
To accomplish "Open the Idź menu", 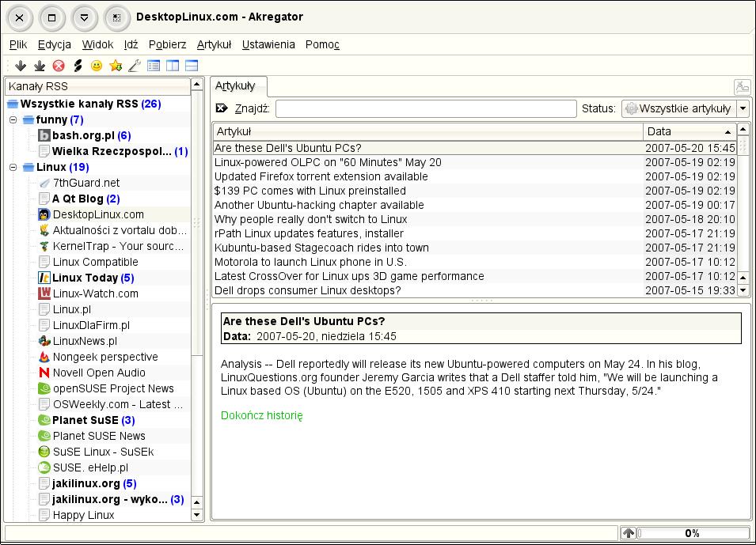I will pyautogui.click(x=131, y=44).
